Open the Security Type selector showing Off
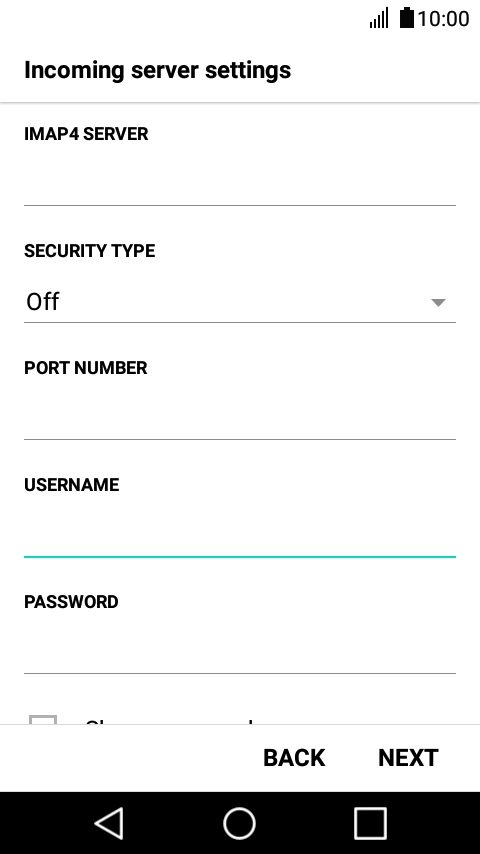Image resolution: width=480 pixels, height=854 pixels. coord(240,302)
